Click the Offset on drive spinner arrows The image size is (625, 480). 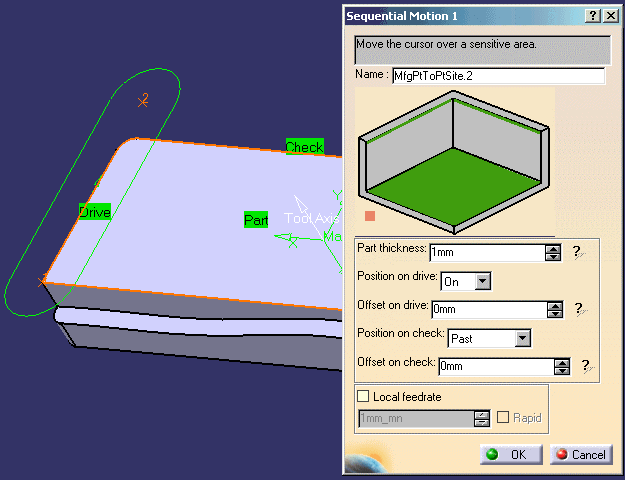(x=553, y=310)
